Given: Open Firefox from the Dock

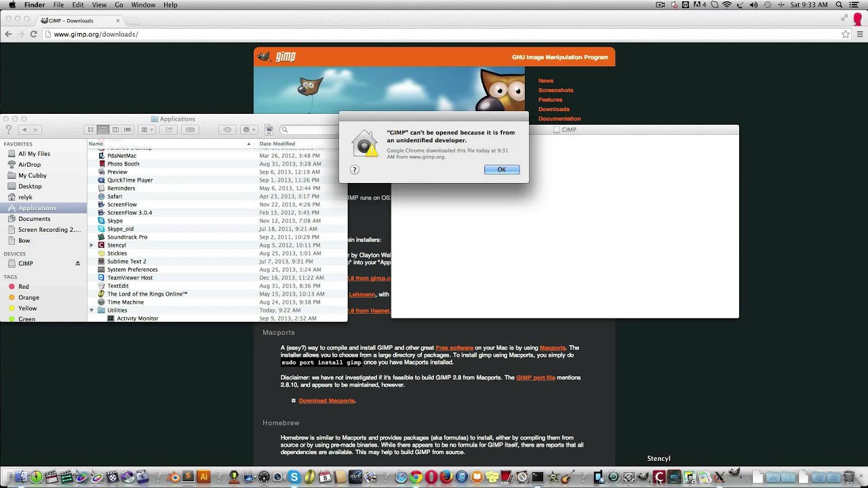Looking at the screenshot, I should tap(446, 477).
